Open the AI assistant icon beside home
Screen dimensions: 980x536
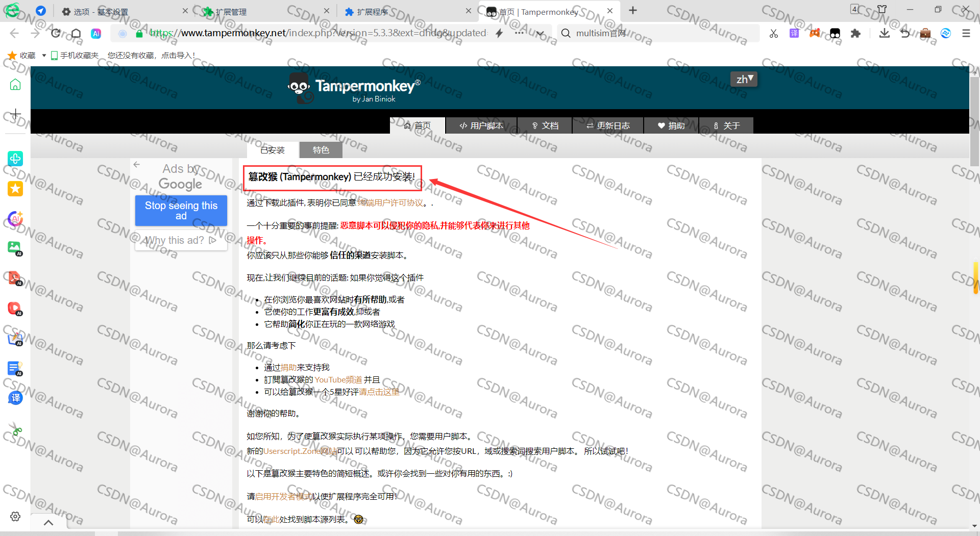96,33
